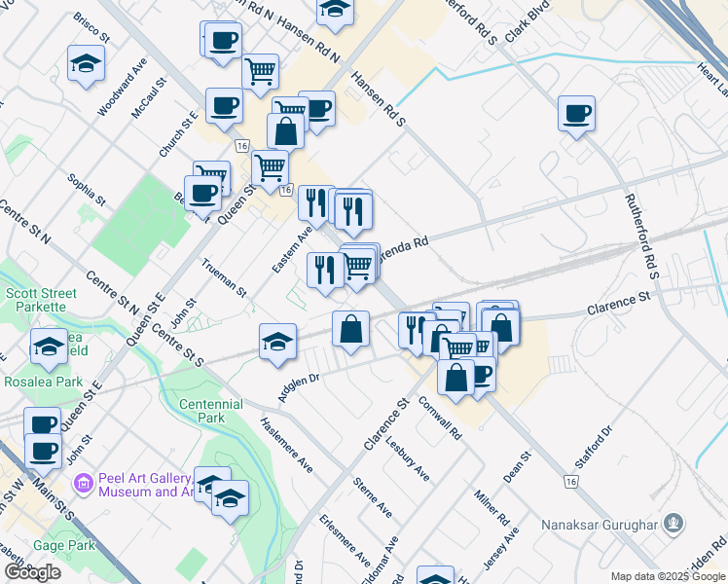
Task: Click the Highway 16 shield near Dean St
Action: [x=573, y=481]
